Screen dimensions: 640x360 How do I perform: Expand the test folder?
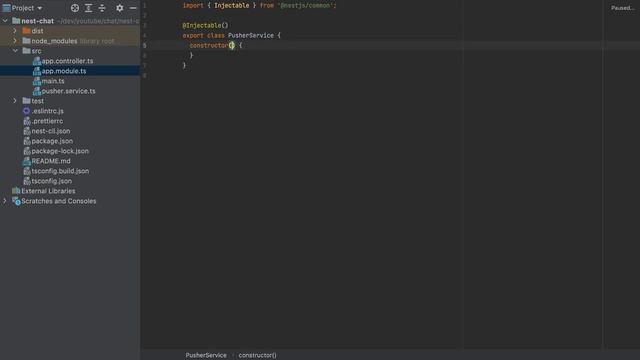15,101
